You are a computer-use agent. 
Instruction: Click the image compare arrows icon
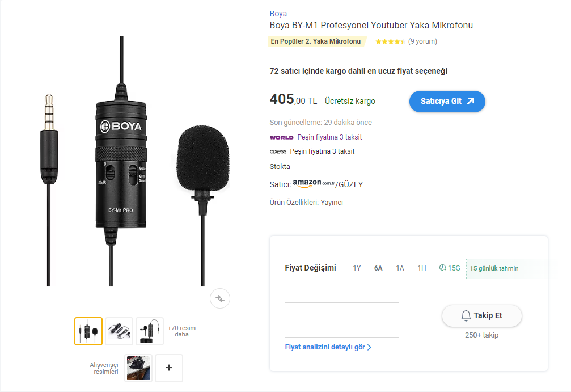point(220,298)
